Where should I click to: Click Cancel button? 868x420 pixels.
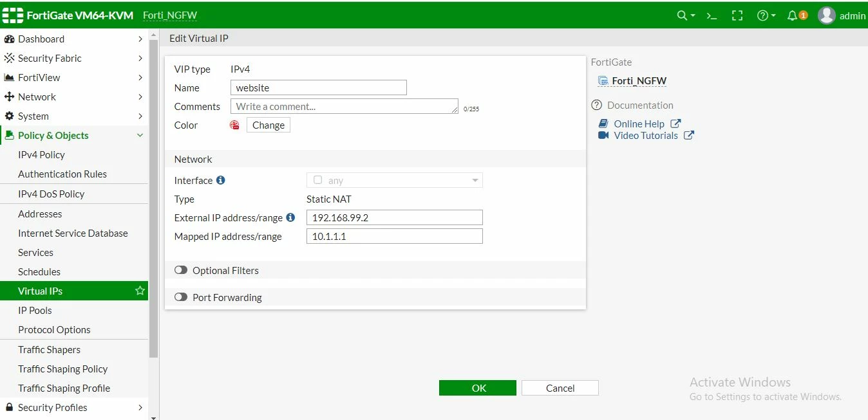560,388
